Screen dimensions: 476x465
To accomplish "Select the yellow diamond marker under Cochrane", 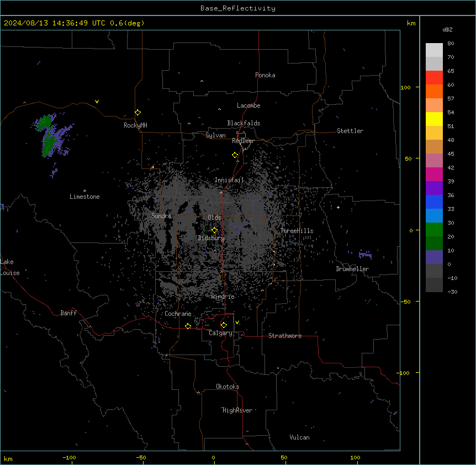I will pos(188,326).
